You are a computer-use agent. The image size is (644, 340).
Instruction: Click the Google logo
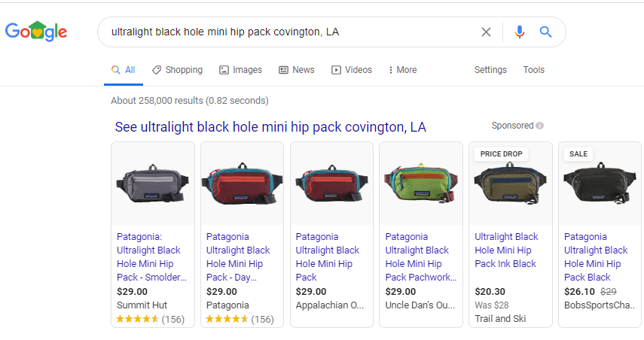[x=36, y=31]
